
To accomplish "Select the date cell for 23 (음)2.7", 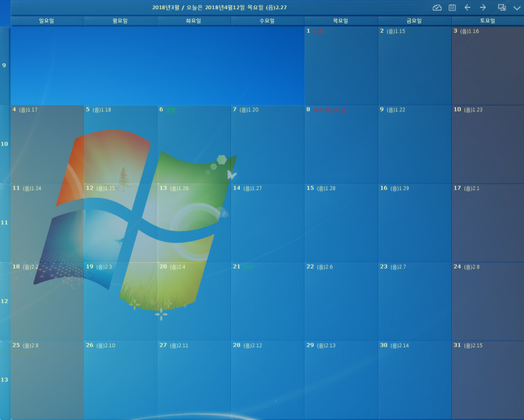I will [x=415, y=301].
